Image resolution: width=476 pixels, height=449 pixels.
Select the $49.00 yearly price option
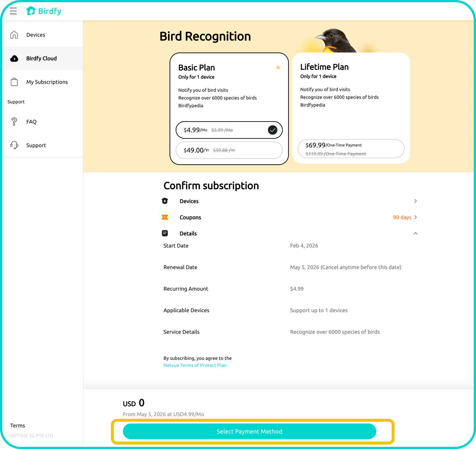(x=229, y=150)
